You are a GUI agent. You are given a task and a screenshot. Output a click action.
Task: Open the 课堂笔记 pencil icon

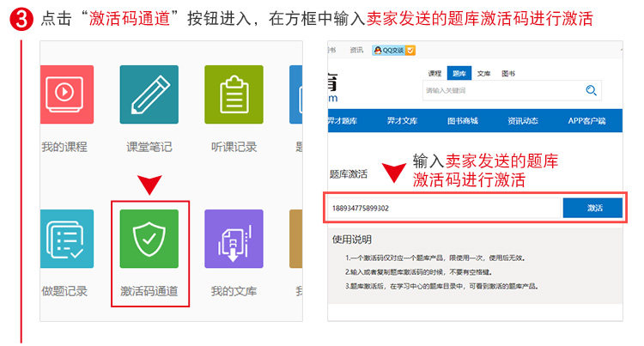tap(149, 94)
